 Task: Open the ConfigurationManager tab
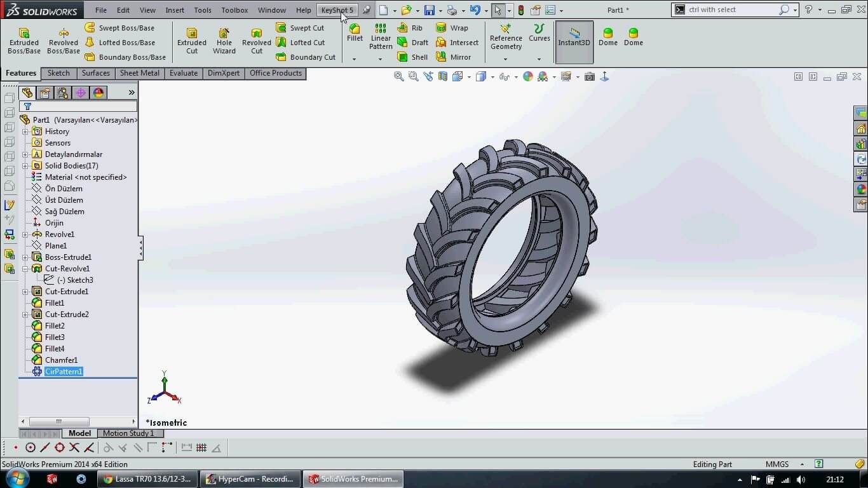62,93
